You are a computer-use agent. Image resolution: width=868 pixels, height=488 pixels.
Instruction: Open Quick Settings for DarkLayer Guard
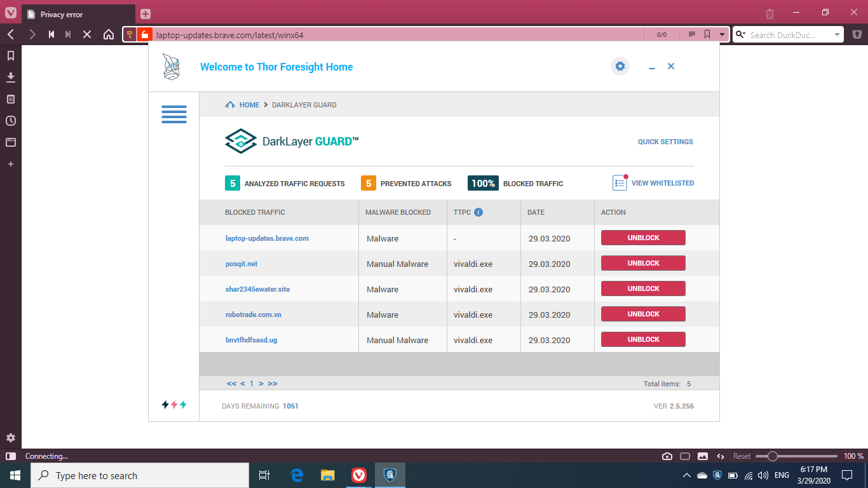point(665,142)
